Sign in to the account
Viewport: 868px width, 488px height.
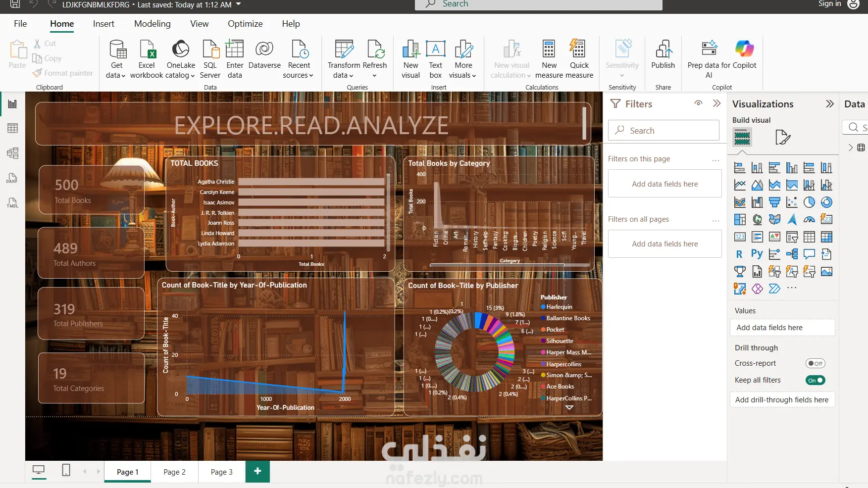[x=829, y=4]
